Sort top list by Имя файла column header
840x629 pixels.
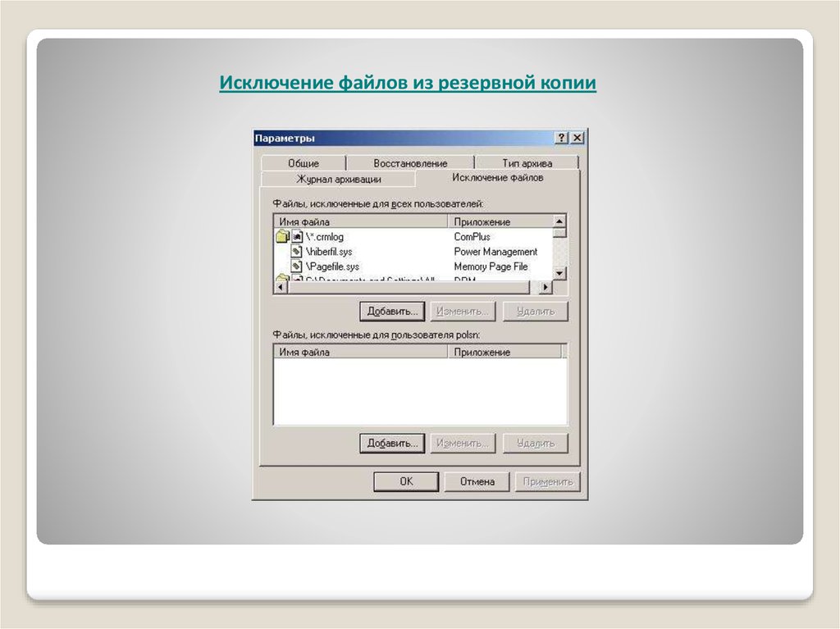click(x=360, y=221)
